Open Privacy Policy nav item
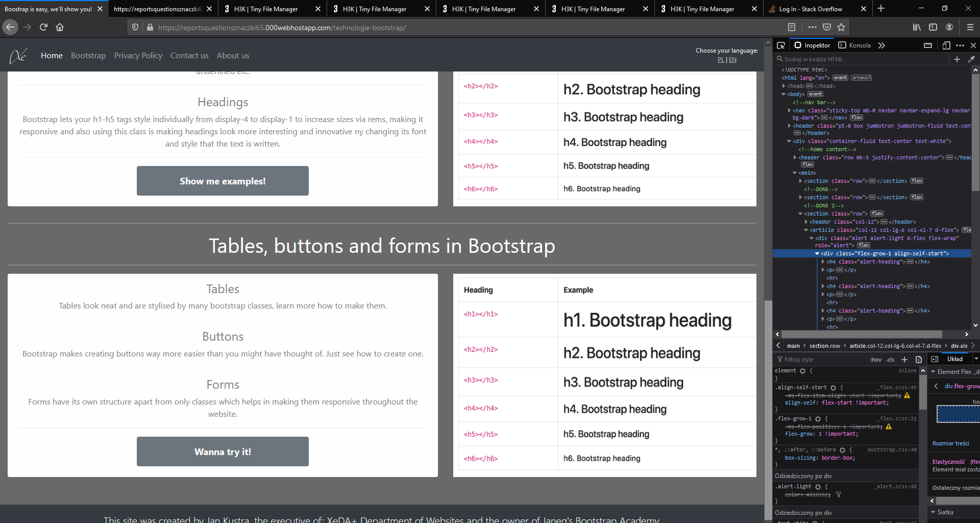Viewport: 980px width, 523px height. 138,56
